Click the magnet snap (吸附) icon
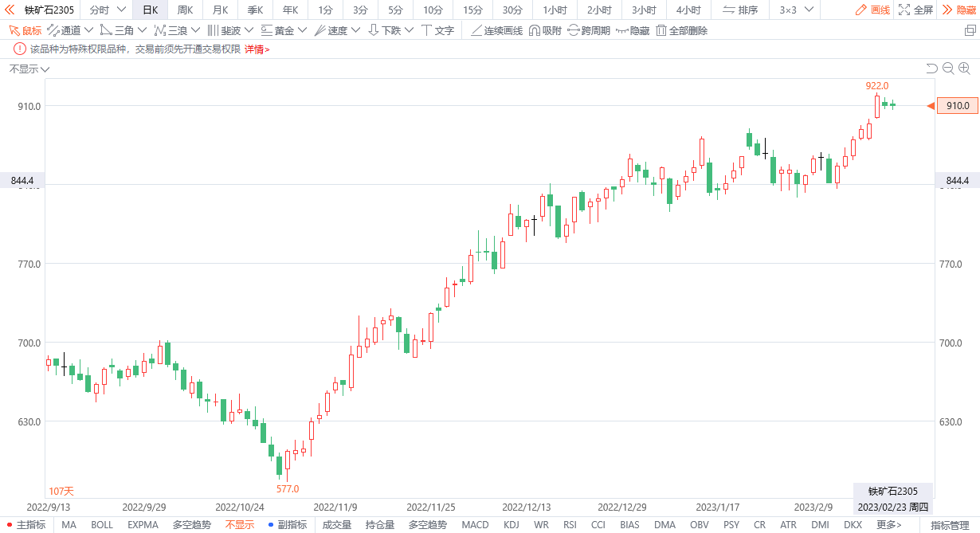This screenshot has width=980, height=533. [x=545, y=30]
